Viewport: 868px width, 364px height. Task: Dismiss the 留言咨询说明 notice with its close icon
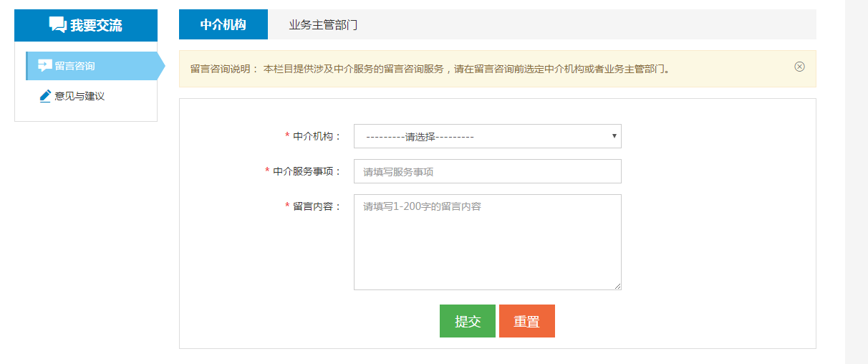[x=799, y=67]
